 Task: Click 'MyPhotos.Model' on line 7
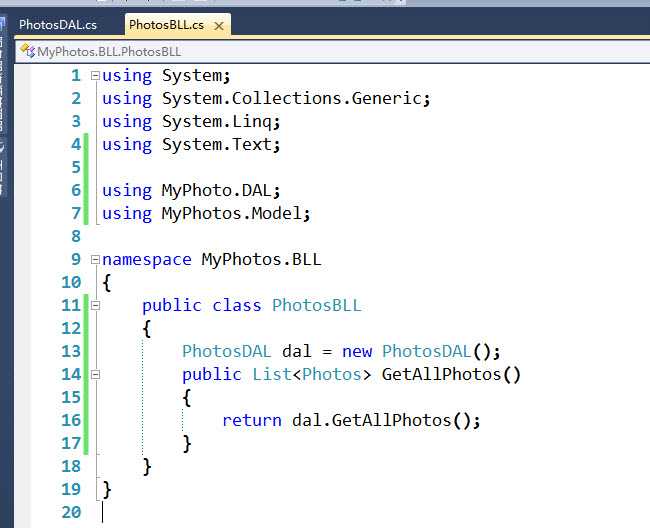point(232,213)
